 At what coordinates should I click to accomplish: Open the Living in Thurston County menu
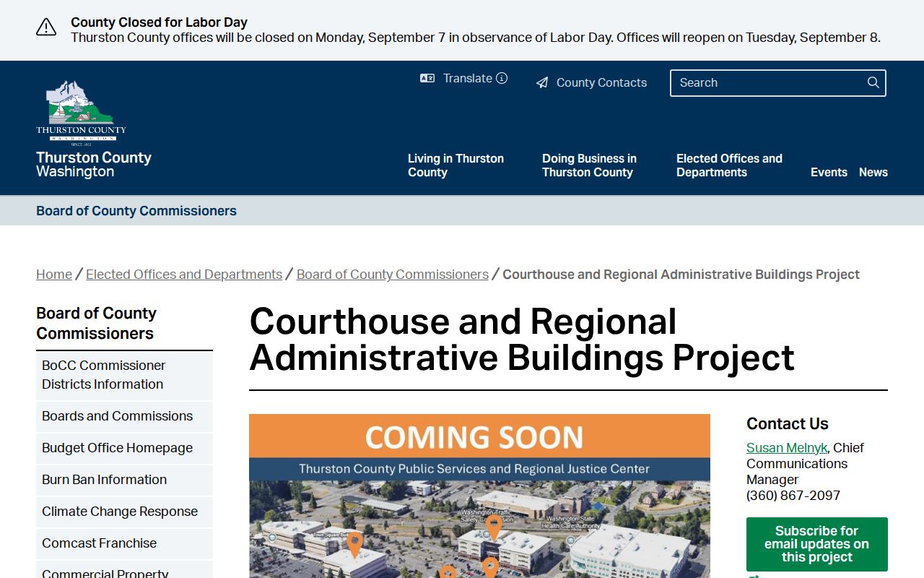[456, 165]
